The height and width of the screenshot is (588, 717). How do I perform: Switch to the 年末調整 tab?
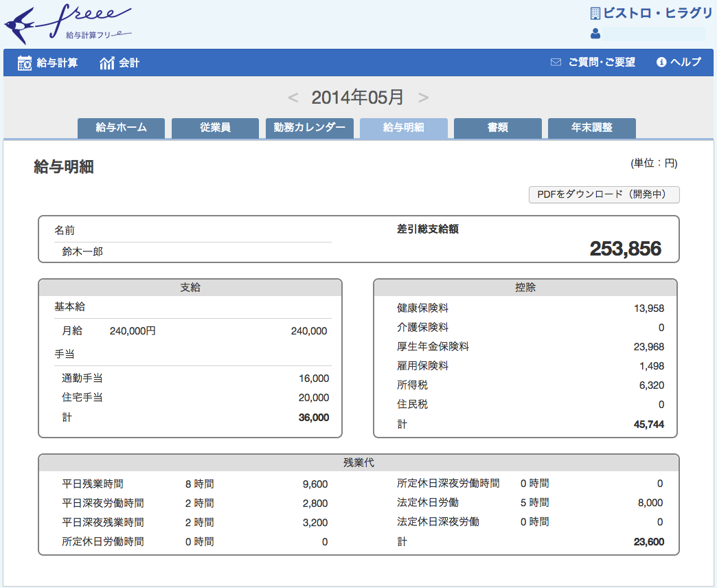click(x=591, y=128)
